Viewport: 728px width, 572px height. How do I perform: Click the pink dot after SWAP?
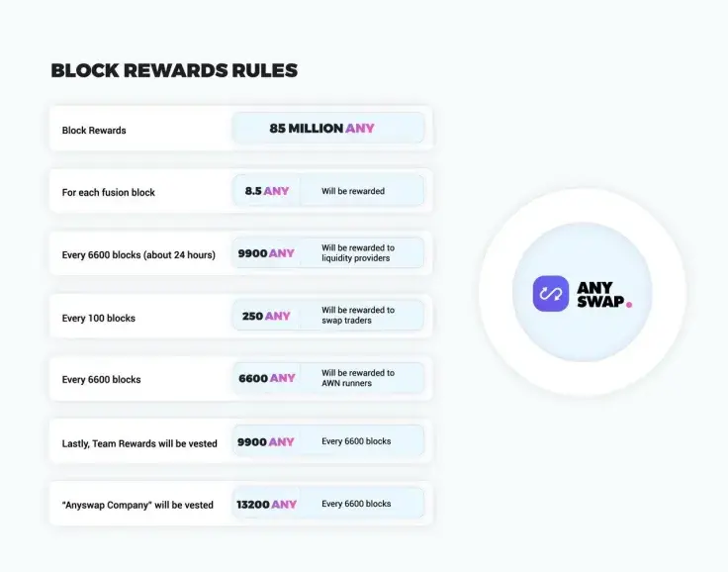(x=629, y=305)
